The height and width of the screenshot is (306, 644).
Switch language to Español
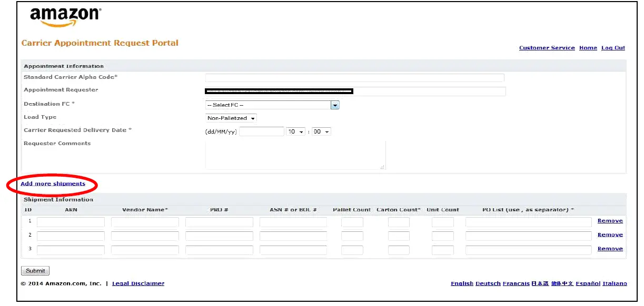pyautogui.click(x=588, y=283)
